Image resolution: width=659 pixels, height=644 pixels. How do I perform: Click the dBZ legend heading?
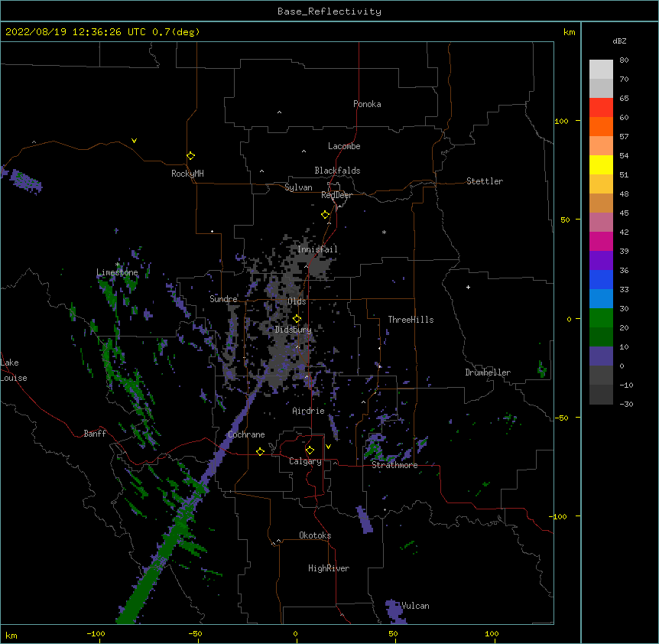(x=619, y=41)
